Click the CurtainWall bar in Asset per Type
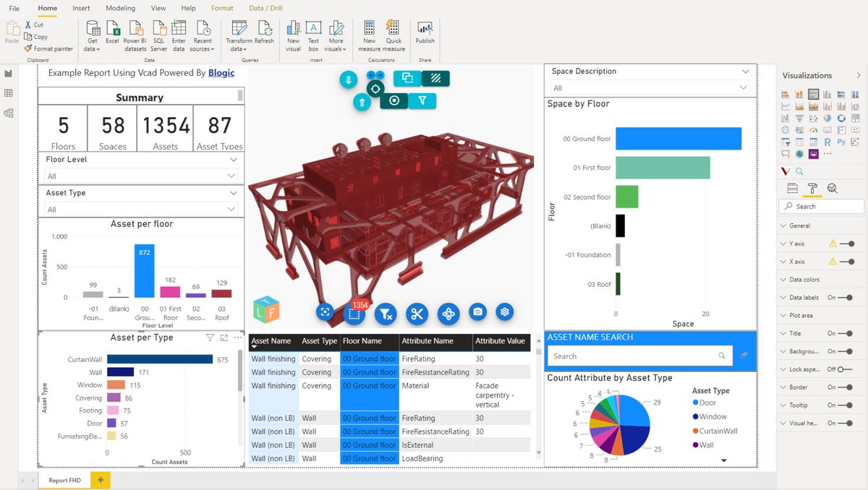Viewport: 868px width, 490px height. click(160, 359)
